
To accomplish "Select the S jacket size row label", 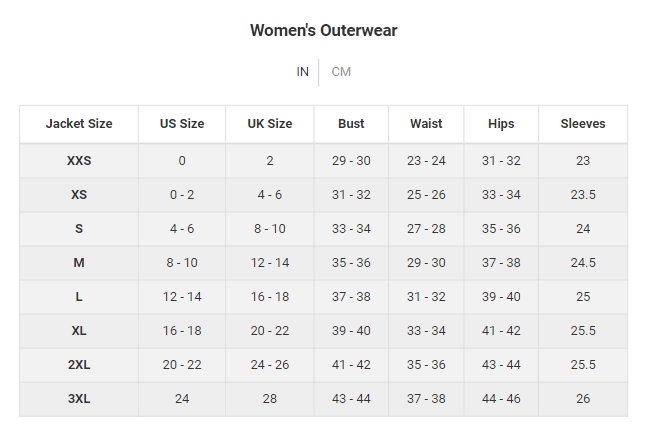I will (x=79, y=229).
